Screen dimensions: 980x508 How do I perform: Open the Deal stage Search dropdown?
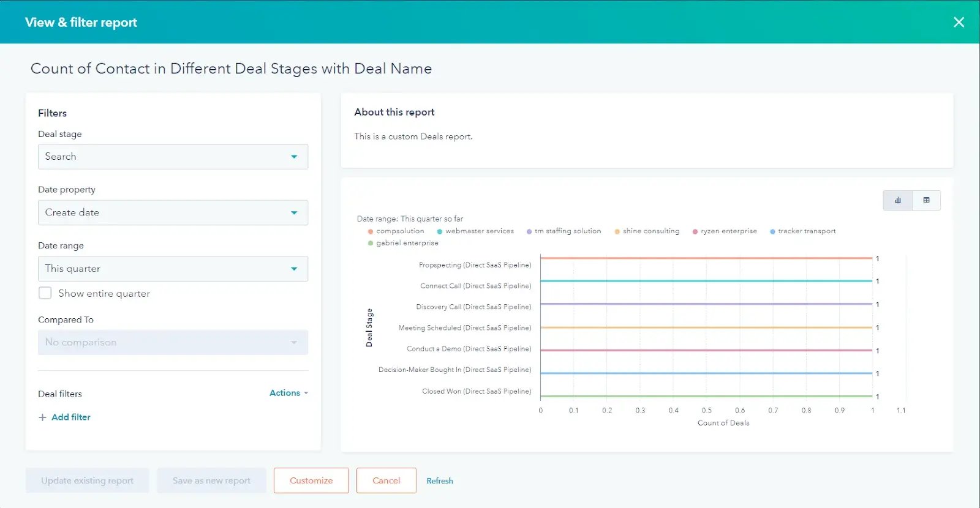[173, 157]
